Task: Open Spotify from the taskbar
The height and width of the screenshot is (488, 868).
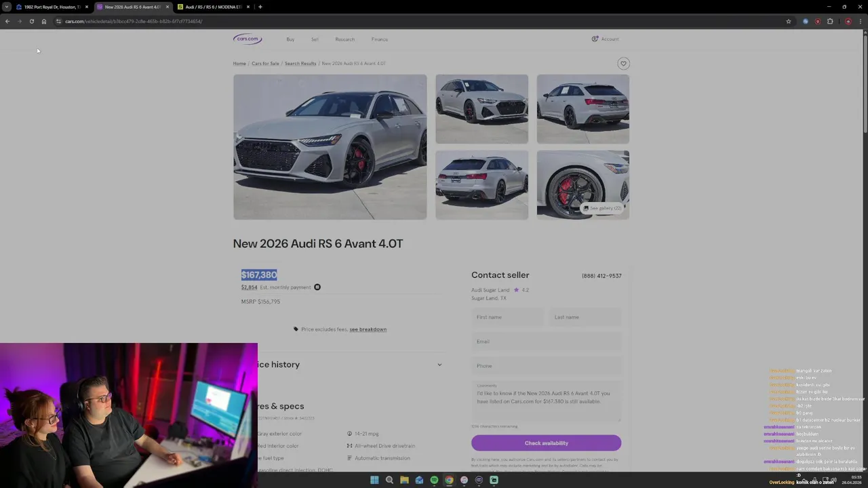Action: tap(434, 480)
